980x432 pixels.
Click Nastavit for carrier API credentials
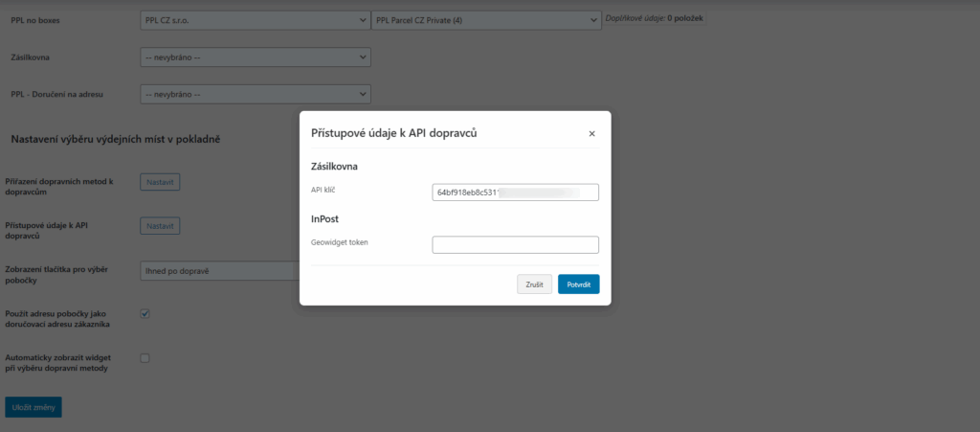coord(160,226)
